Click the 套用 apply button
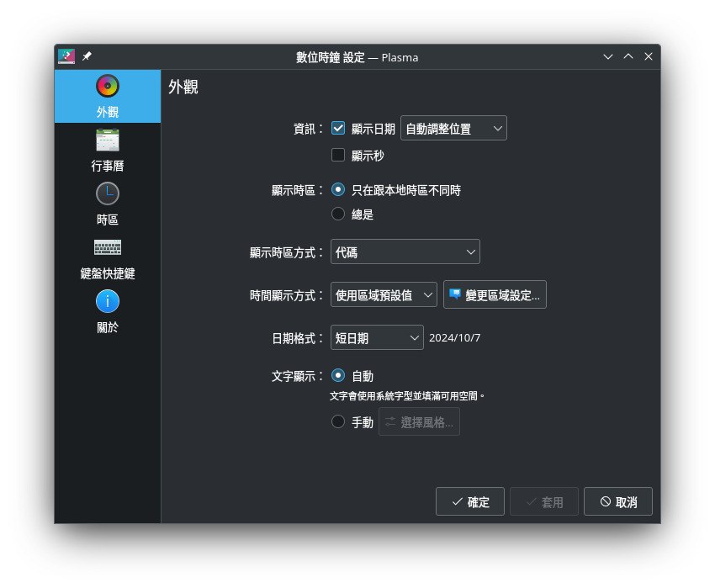This screenshot has height=588, width=715. [x=544, y=502]
